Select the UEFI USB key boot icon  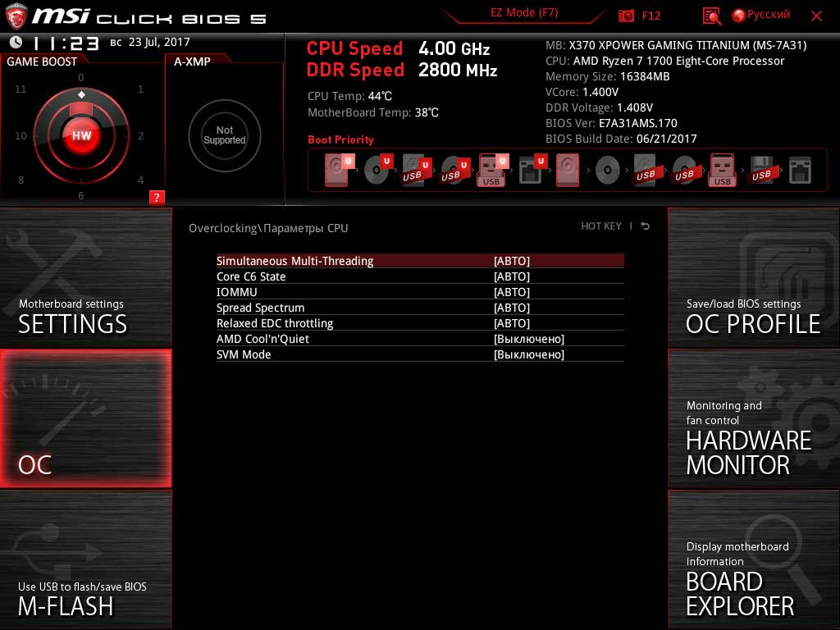[x=492, y=171]
